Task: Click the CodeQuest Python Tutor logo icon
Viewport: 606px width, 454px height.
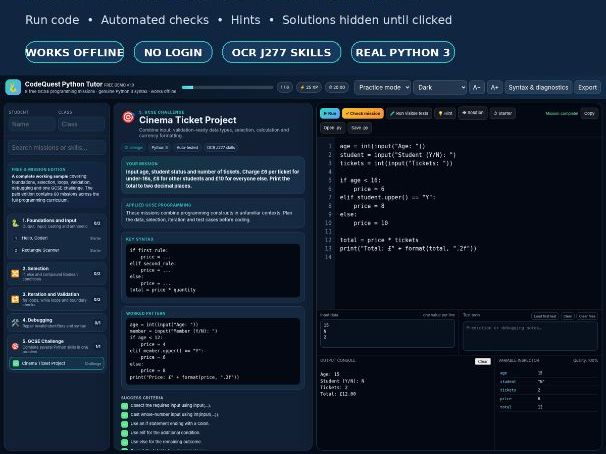Action: pos(13,87)
